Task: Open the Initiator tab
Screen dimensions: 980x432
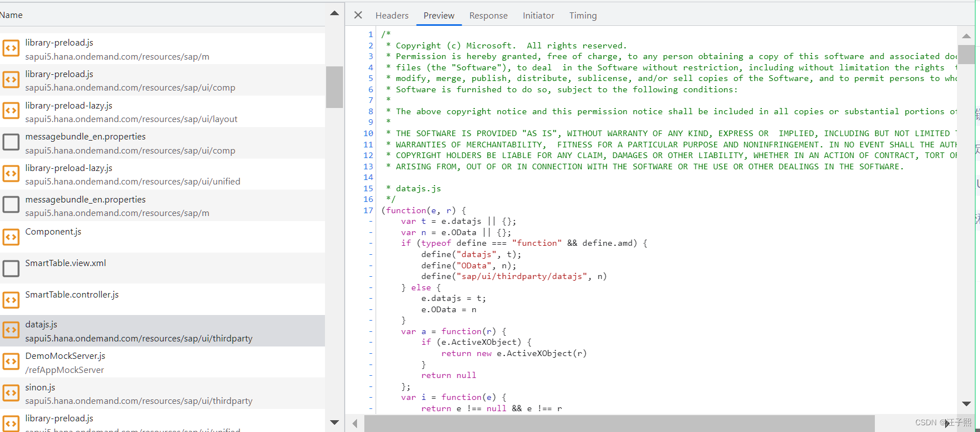Action: pos(538,16)
